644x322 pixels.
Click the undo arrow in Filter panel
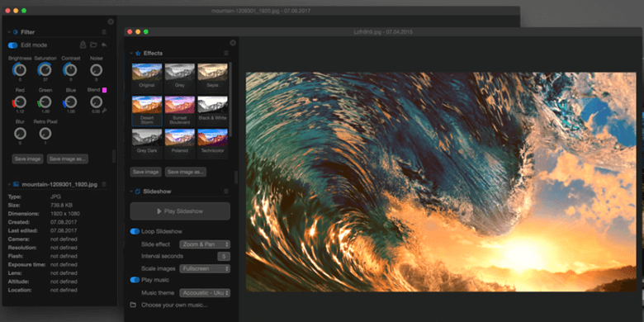pyautogui.click(x=104, y=45)
